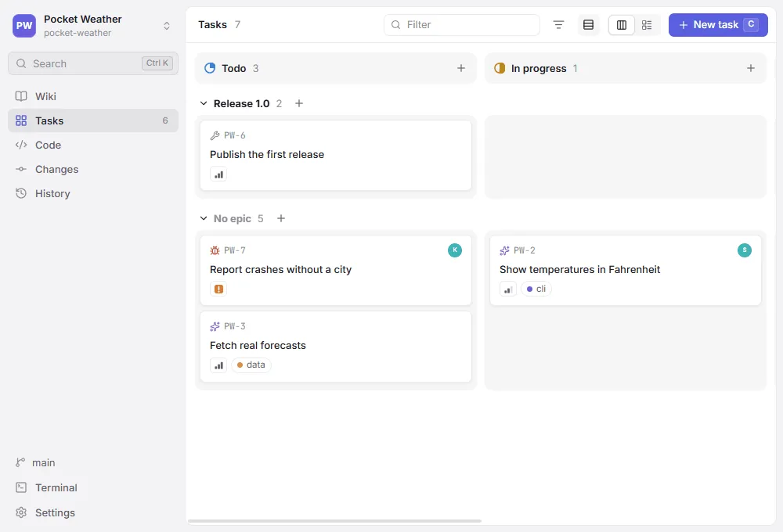Click the Settings gear icon

coord(21,512)
